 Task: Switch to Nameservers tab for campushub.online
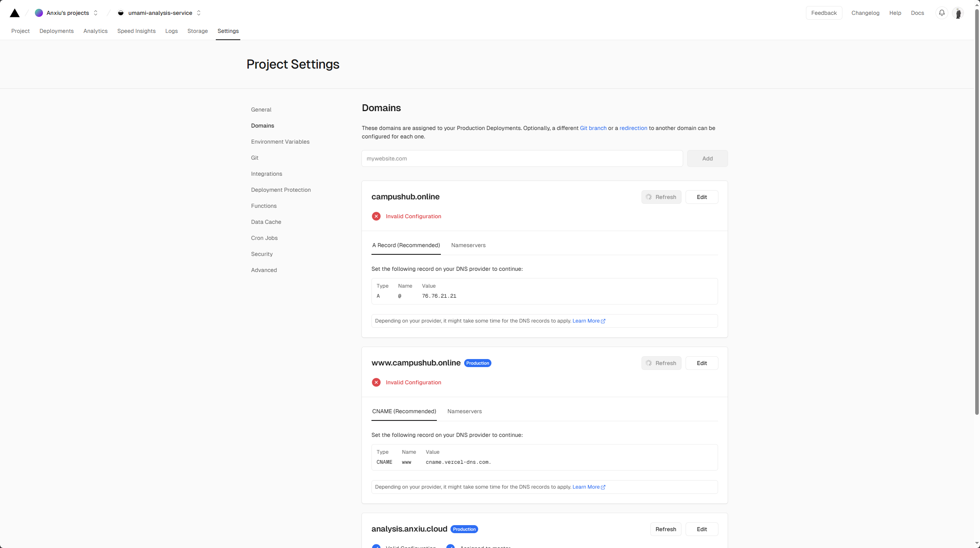point(468,245)
